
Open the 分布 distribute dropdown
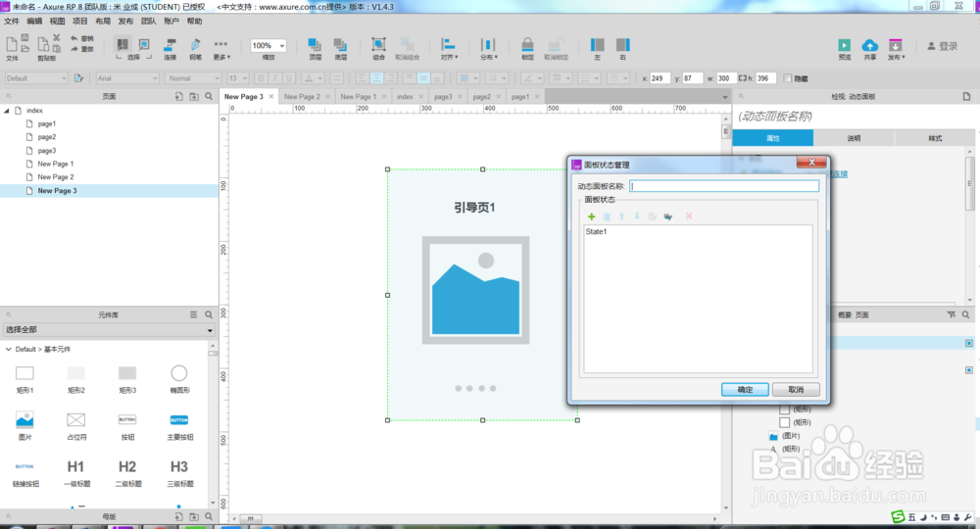pos(488,49)
